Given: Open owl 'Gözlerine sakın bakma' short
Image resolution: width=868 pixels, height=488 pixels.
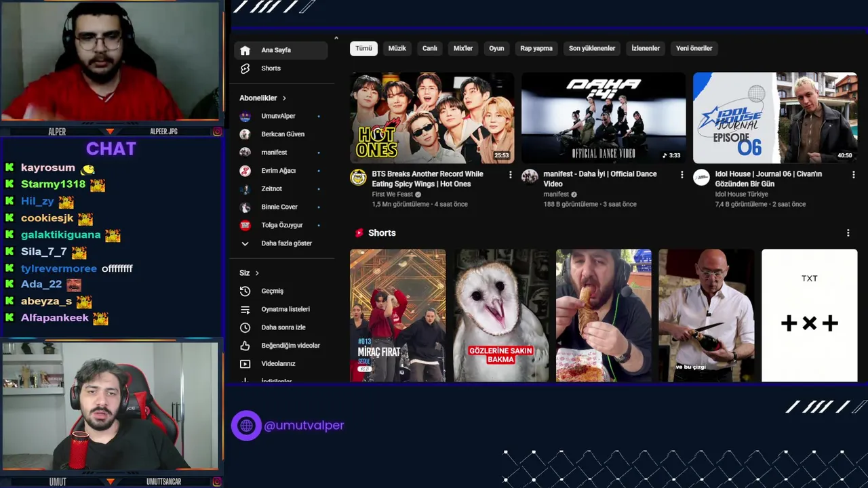Looking at the screenshot, I should (x=500, y=316).
